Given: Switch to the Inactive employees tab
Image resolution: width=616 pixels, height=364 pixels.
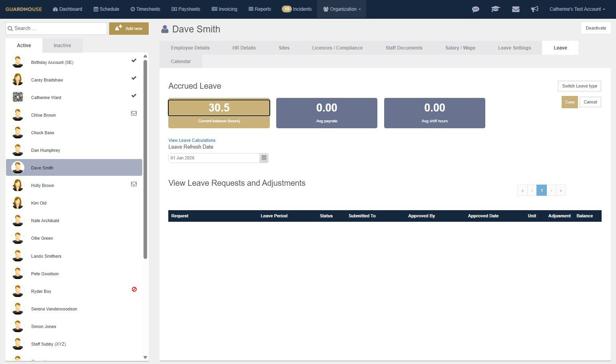Looking at the screenshot, I should [x=62, y=46].
